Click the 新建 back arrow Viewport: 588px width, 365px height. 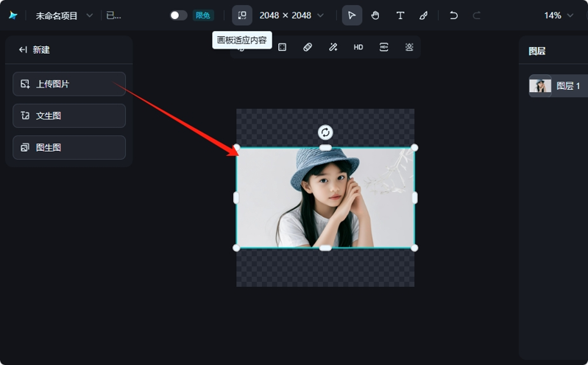23,50
